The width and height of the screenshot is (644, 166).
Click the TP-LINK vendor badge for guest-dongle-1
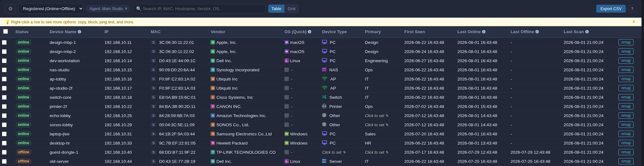(213, 152)
